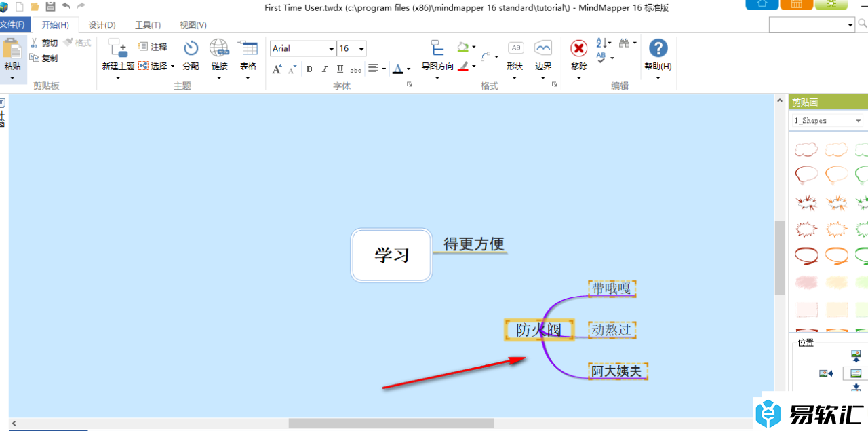This screenshot has width=868, height=431.
Task: Open the 形状 shape icon
Action: click(x=516, y=48)
